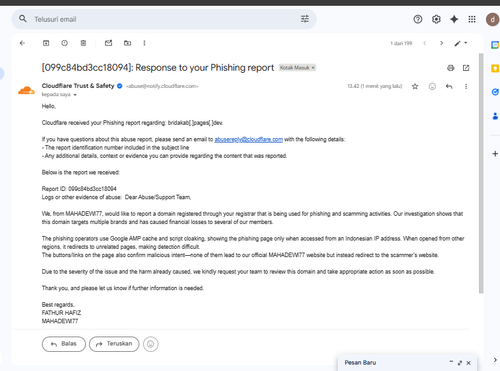The width and height of the screenshot is (500, 371).
Task: Click the timestamp 13.42
Action: tap(353, 86)
